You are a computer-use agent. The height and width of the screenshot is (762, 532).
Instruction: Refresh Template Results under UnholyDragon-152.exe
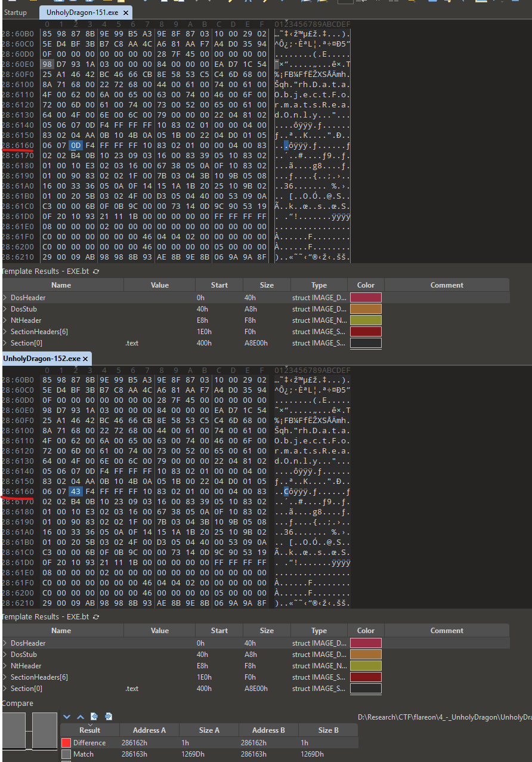pyautogui.click(x=97, y=617)
